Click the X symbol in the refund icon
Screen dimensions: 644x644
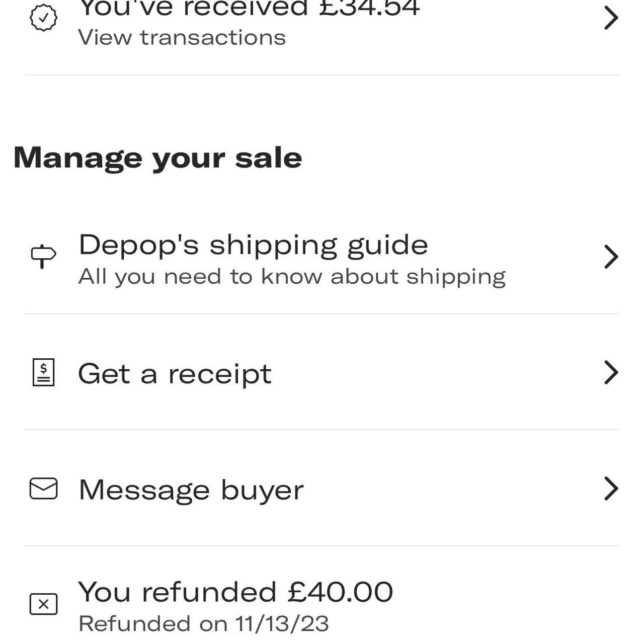pos(43,604)
